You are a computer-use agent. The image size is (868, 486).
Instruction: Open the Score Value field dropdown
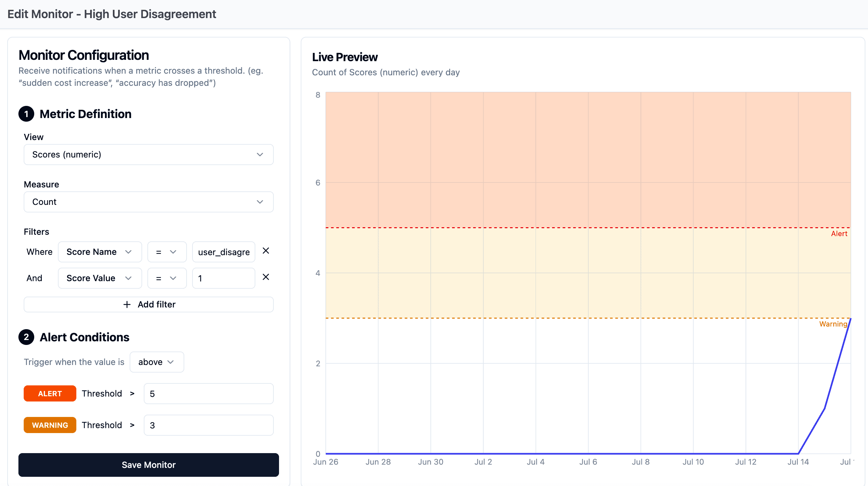click(x=100, y=278)
